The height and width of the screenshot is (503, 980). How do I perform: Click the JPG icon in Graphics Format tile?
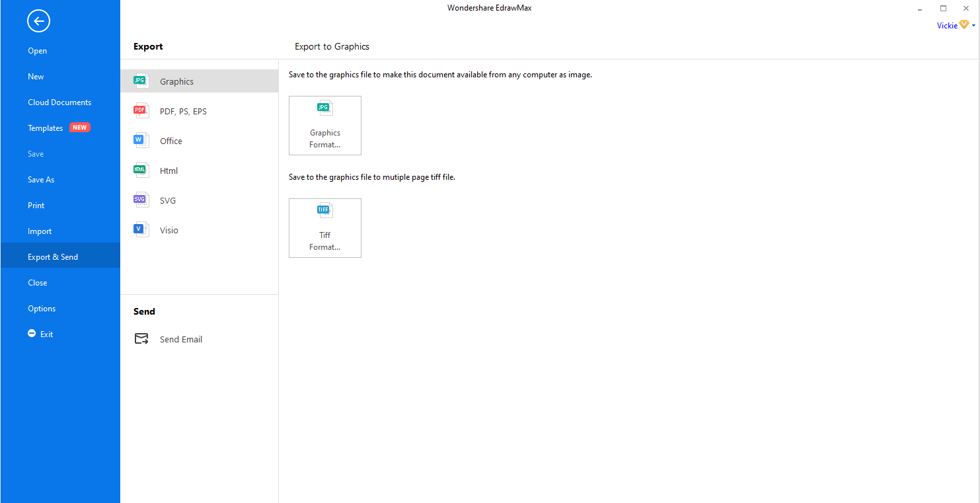click(324, 108)
